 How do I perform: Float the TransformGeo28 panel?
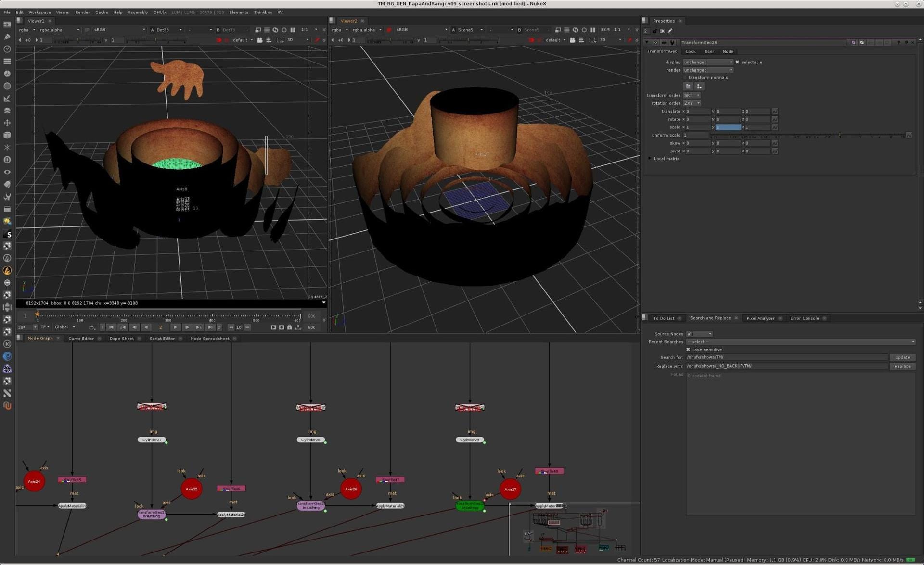906,42
